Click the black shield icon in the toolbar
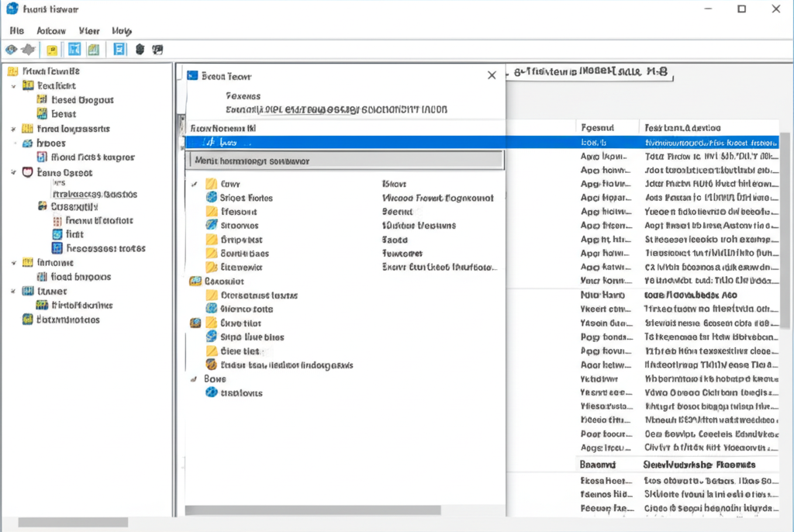This screenshot has height=532, width=794. [140, 50]
